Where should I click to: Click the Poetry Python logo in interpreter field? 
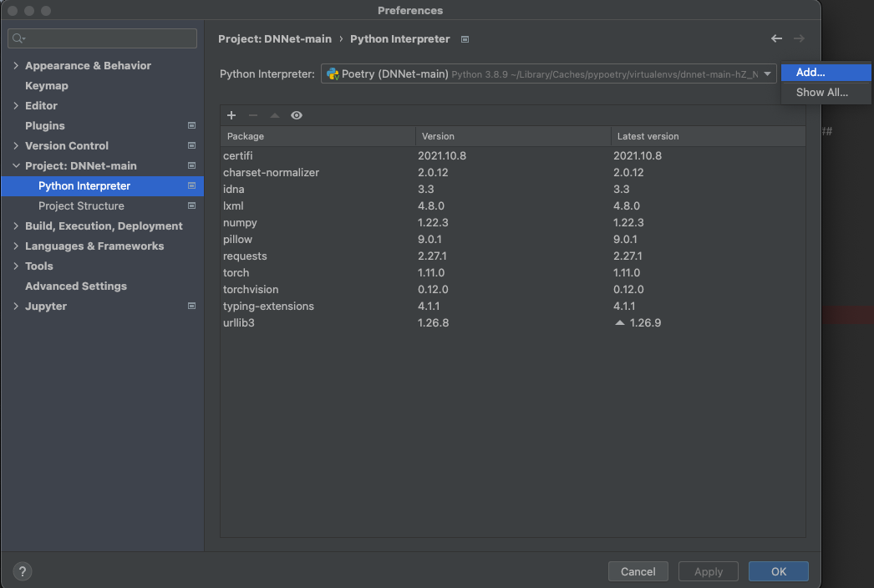pyautogui.click(x=333, y=74)
